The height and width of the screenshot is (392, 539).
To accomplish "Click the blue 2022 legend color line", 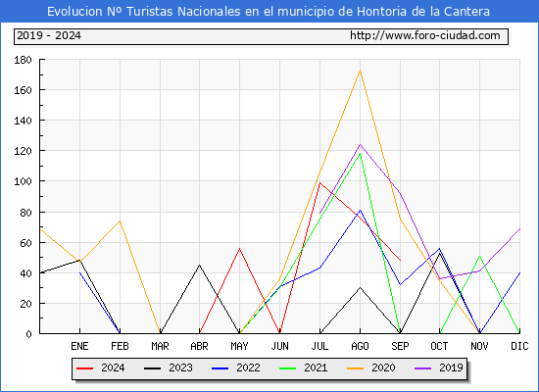I will pos(220,368).
